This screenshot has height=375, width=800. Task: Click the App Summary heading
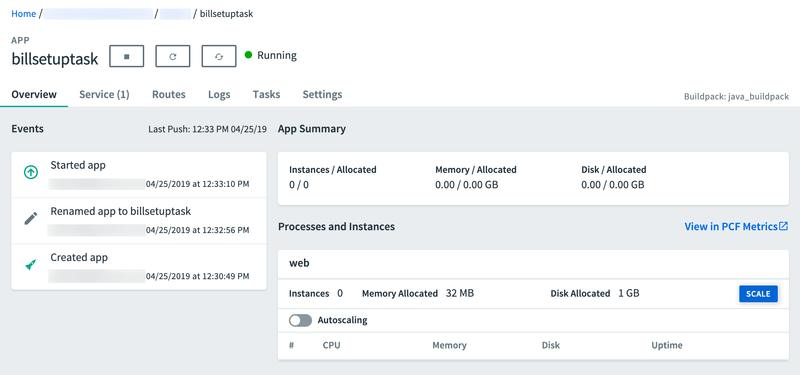[x=312, y=129]
